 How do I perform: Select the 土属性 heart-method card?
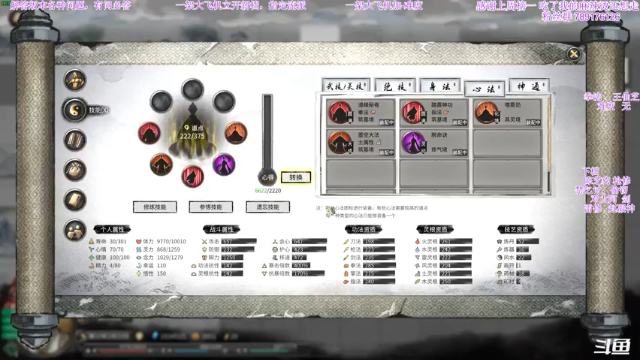coord(360,143)
